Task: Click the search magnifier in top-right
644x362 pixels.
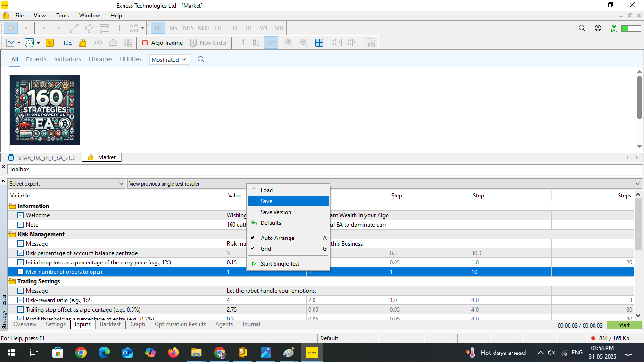Action: point(582,28)
